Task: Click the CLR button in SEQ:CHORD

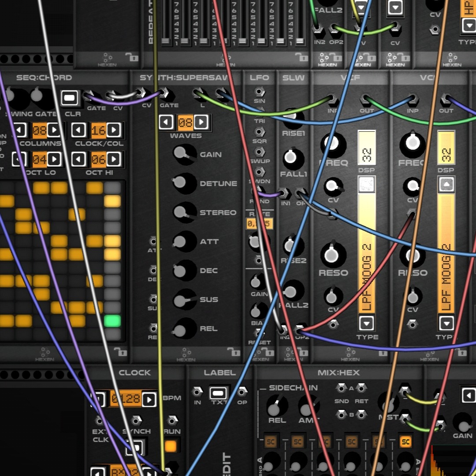Action: tap(70, 98)
